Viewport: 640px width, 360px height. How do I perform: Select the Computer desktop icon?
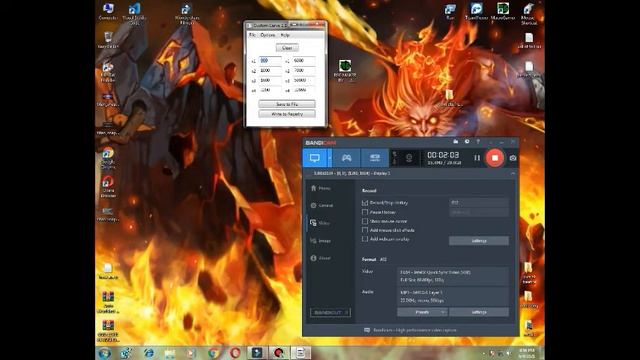(108, 11)
